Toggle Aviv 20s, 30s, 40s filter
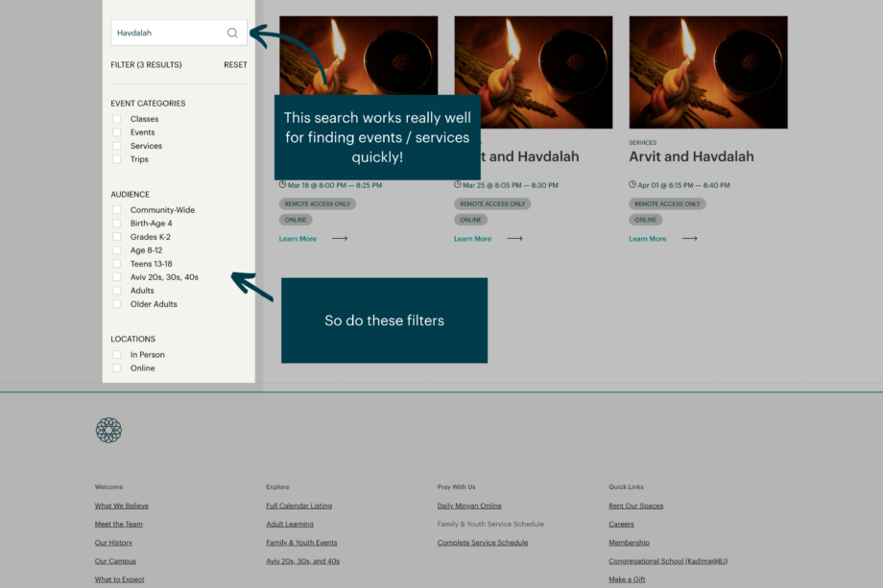The image size is (883, 588). (x=116, y=277)
